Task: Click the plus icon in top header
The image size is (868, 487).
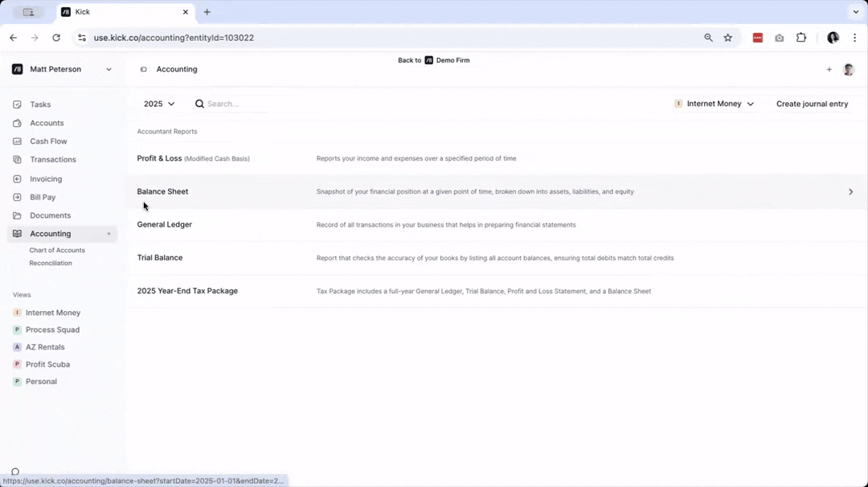Action: pos(829,70)
